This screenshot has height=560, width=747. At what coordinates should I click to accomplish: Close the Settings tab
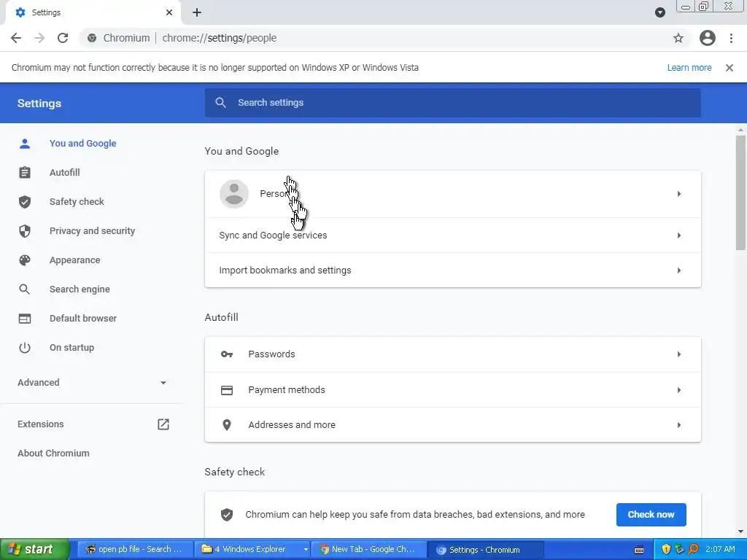tap(169, 12)
